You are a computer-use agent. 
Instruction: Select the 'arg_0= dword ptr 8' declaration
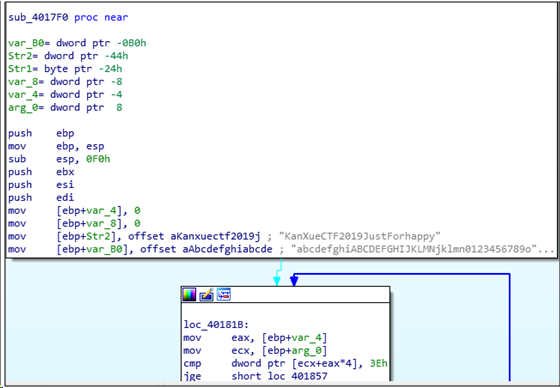pyautogui.click(x=65, y=108)
